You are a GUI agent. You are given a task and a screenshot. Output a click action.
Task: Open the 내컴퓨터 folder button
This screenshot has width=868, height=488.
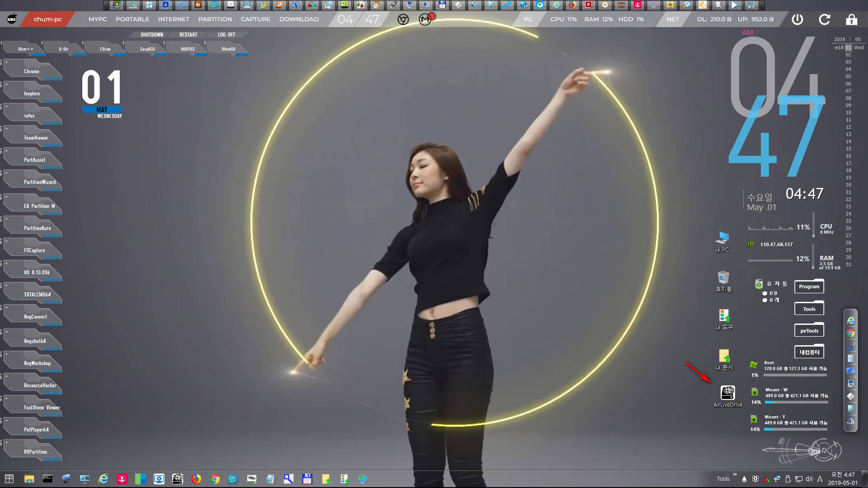pos(809,352)
